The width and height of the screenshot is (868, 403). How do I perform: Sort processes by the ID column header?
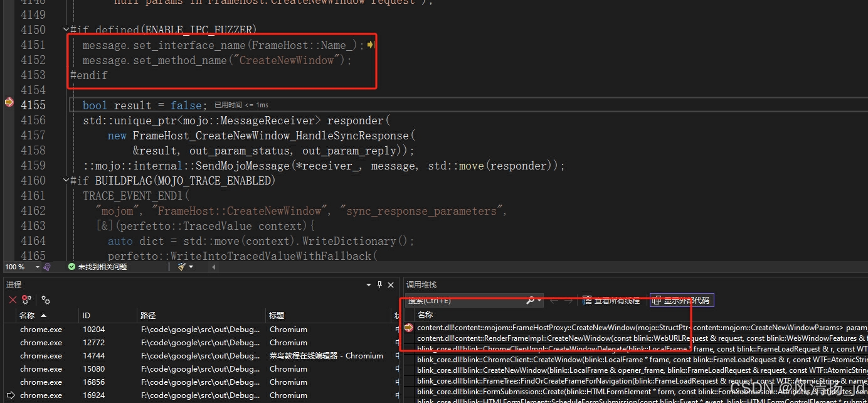pos(87,315)
